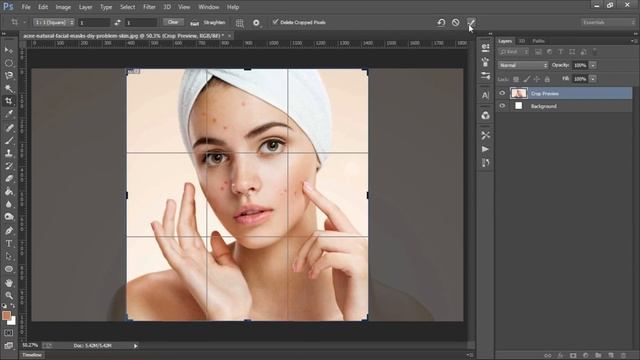Close the document tab

[x=229, y=36]
